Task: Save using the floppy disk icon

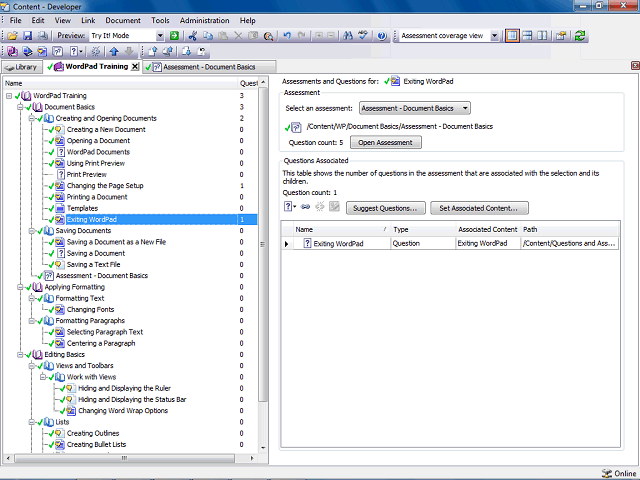Action: (27, 36)
